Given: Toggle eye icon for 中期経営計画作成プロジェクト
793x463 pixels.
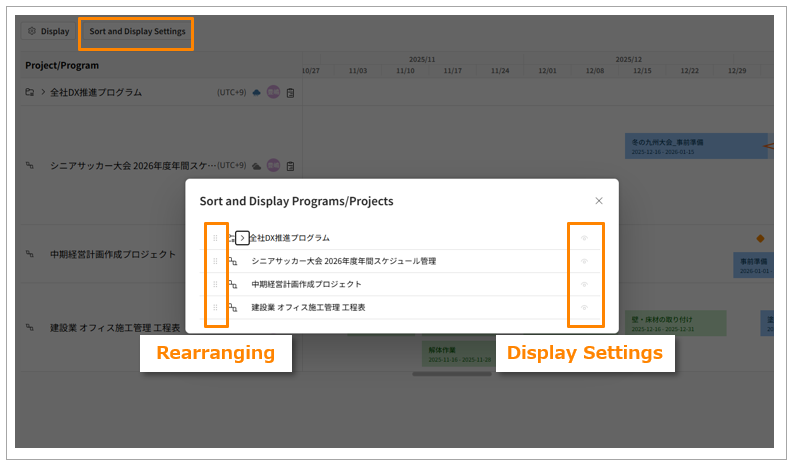Looking at the screenshot, I should click(x=585, y=284).
